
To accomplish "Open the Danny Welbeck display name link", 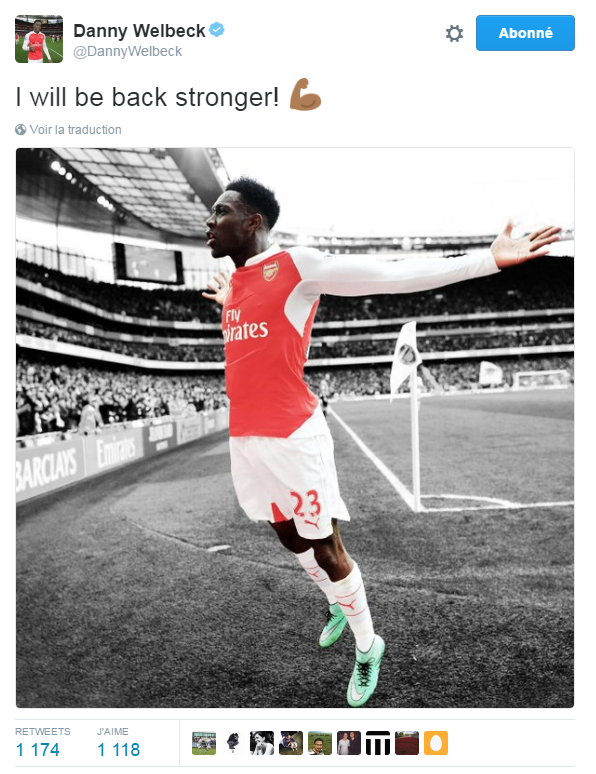I will click(139, 31).
